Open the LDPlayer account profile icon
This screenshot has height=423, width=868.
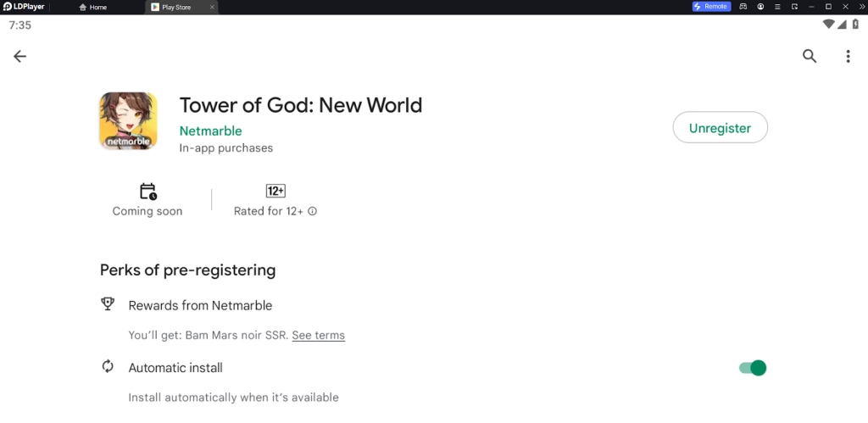tap(760, 7)
